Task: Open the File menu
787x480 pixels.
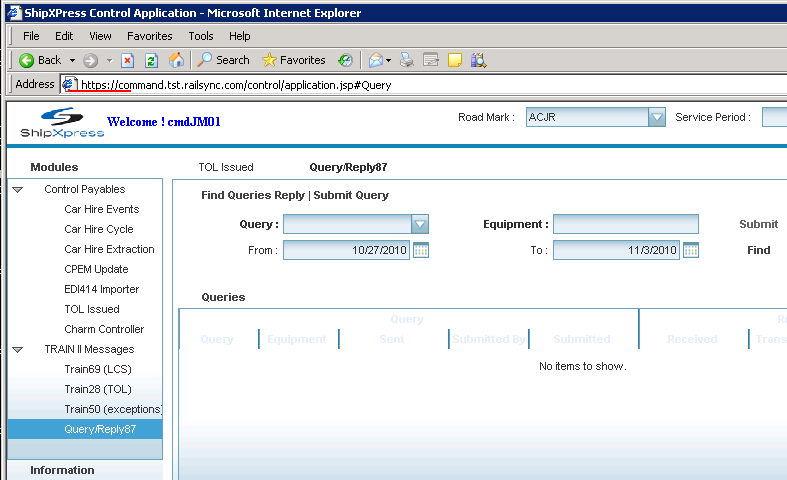Action: tap(31, 36)
